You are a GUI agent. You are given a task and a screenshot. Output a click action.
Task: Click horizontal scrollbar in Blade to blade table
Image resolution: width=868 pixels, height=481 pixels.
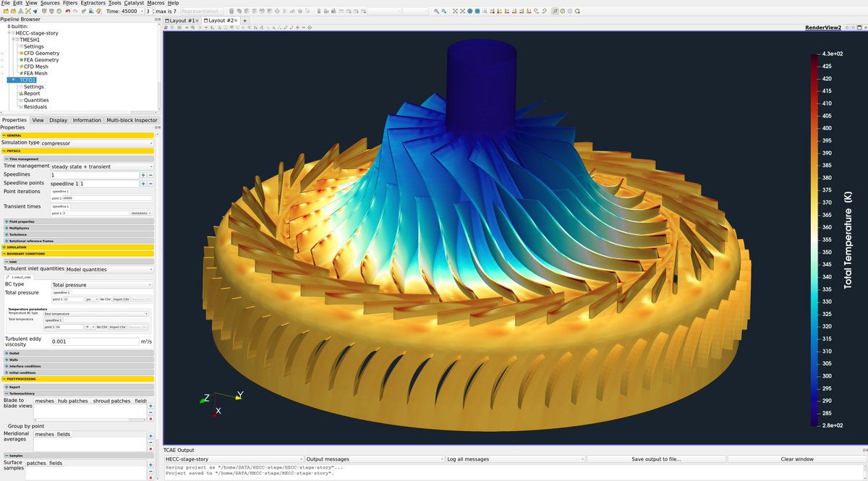tap(90, 420)
